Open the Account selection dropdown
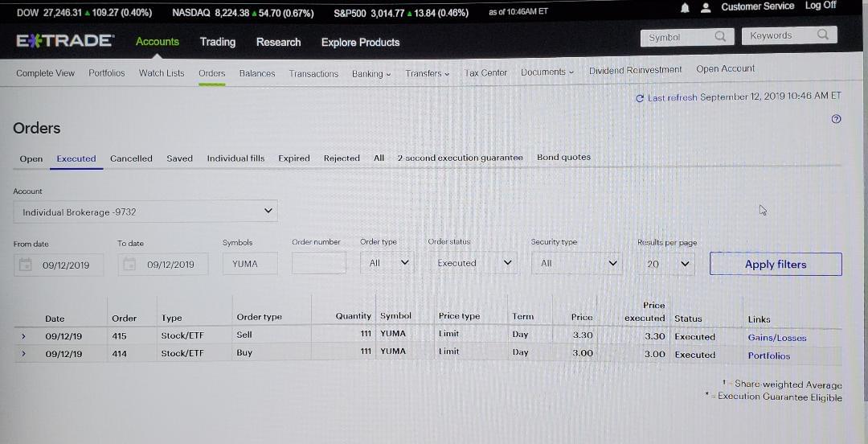The width and height of the screenshot is (868, 444). [145, 212]
